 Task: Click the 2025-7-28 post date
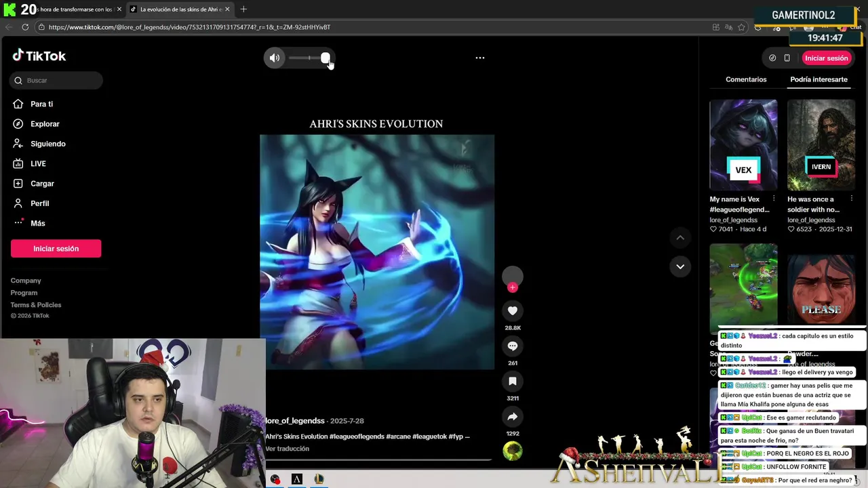[x=348, y=421]
